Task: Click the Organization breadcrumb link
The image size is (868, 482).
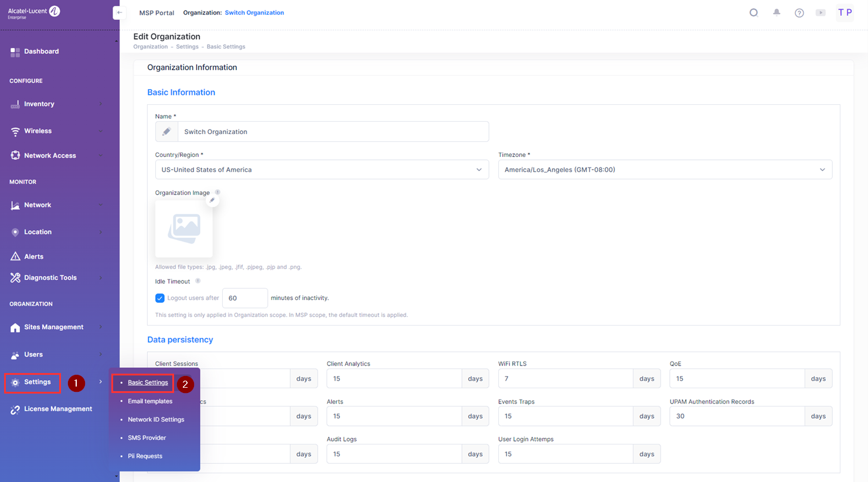Action: [x=151, y=47]
